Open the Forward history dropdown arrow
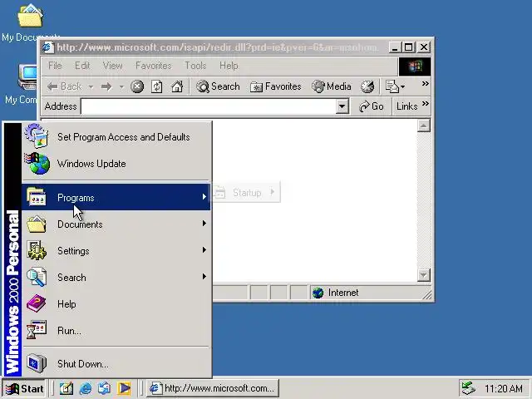The width and height of the screenshot is (532, 399). pyautogui.click(x=121, y=87)
